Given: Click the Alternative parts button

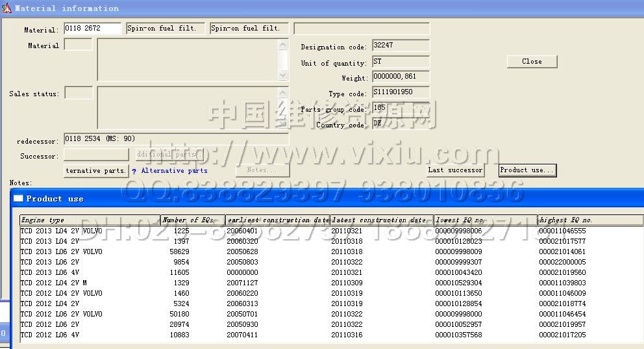Looking at the screenshot, I should [96, 171].
